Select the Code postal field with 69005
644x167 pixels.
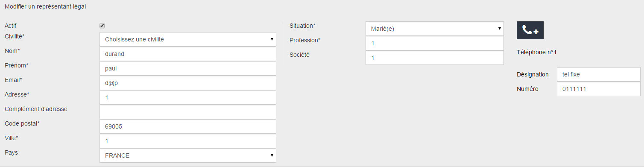[x=188, y=126]
